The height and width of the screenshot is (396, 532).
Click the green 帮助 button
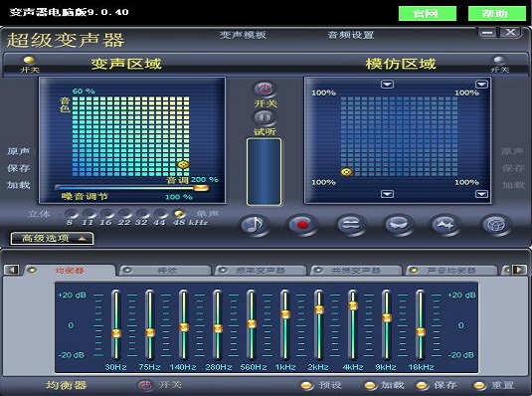497,14
